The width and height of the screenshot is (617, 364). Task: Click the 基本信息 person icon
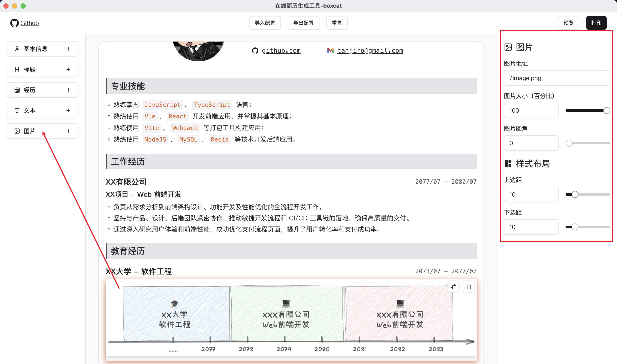pyautogui.click(x=17, y=49)
